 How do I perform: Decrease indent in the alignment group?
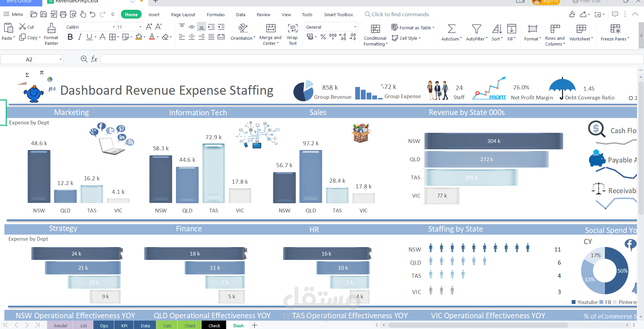pyautogui.click(x=211, y=27)
